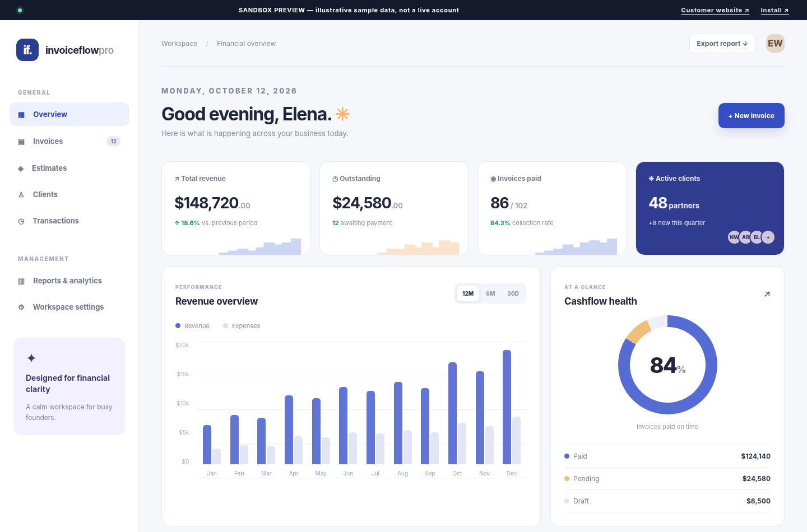Image resolution: width=807 pixels, height=532 pixels.
Task: Click the 84% cashflow donut chart
Action: [667, 365]
